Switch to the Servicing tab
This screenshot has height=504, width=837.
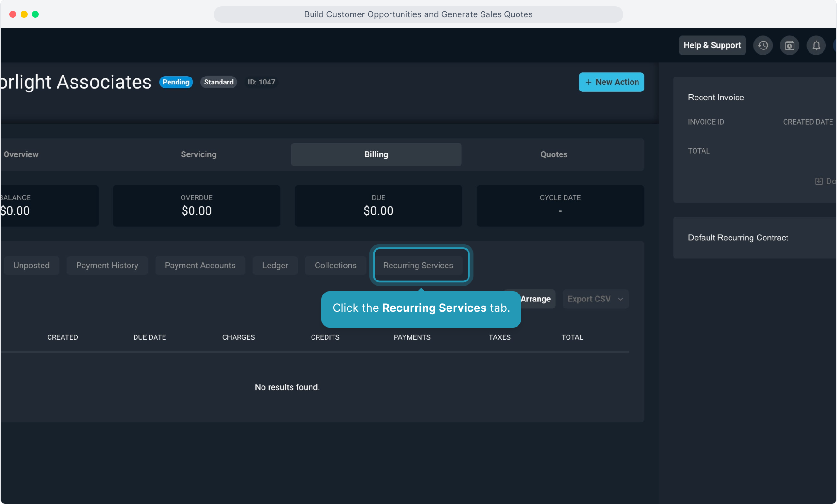[x=199, y=154]
